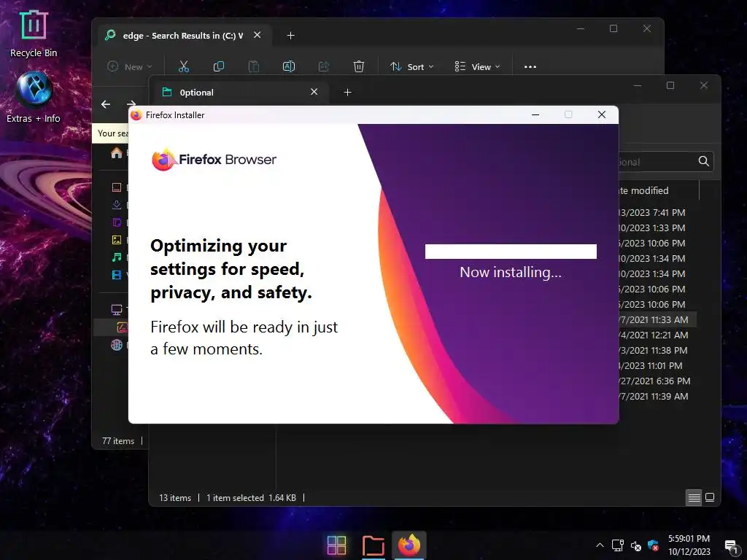Switch to details view in Optional window
The height and width of the screenshot is (560, 747).
click(x=694, y=497)
